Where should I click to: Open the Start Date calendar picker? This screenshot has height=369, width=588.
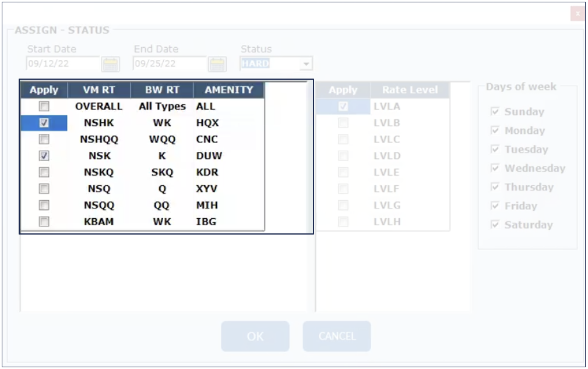coord(110,64)
